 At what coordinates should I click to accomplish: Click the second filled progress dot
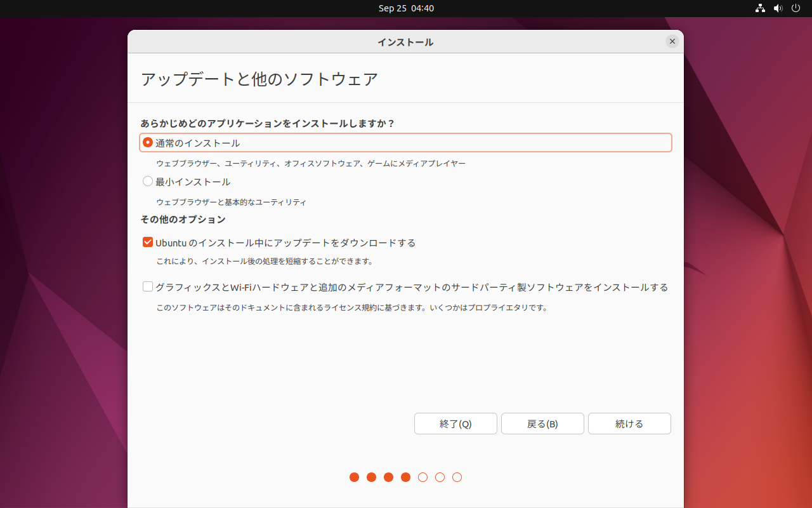[x=372, y=478]
